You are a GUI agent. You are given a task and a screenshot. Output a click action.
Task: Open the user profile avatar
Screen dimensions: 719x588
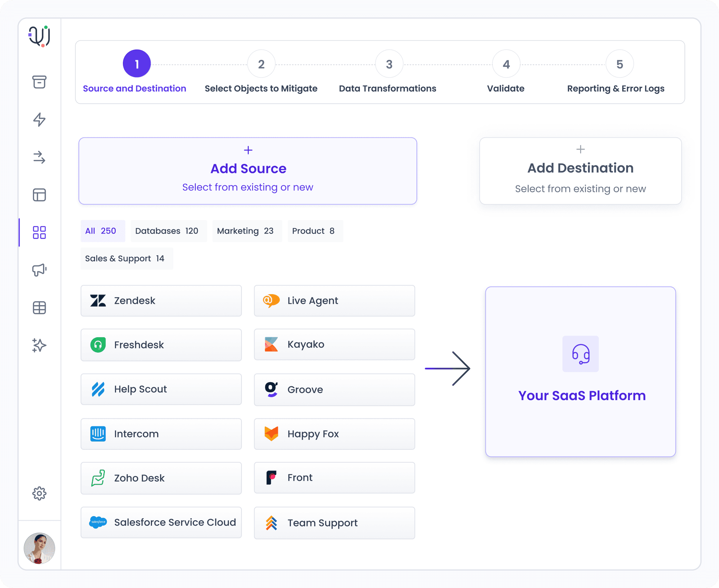39,548
